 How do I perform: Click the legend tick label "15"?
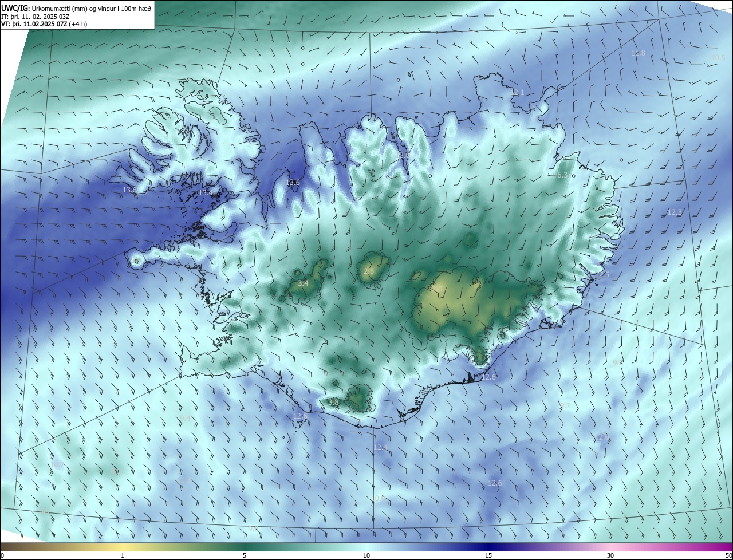click(x=488, y=555)
